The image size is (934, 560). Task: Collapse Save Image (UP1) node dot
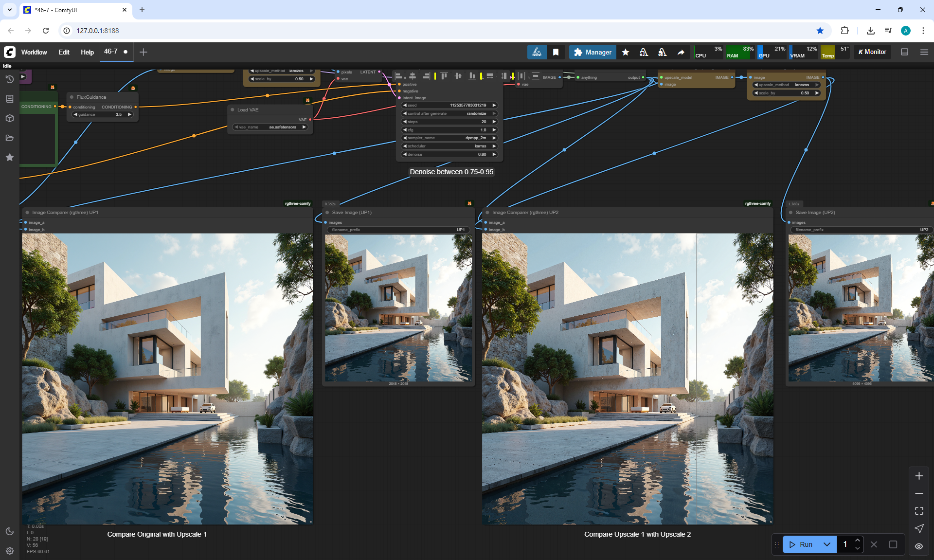click(327, 213)
